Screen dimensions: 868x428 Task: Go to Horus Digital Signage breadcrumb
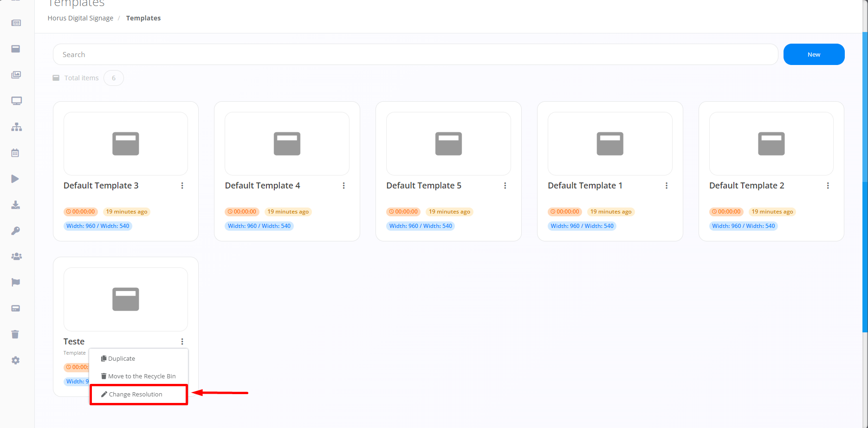point(80,18)
